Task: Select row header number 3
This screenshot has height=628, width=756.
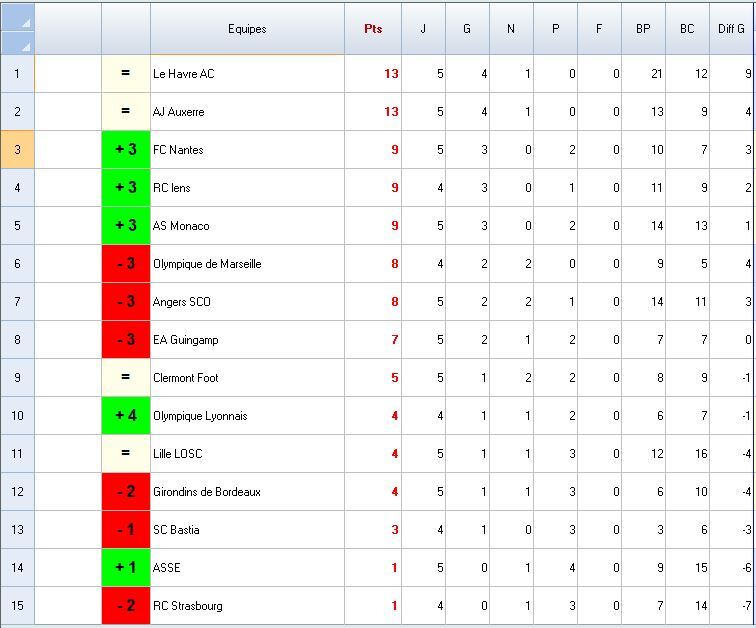Action: click(17, 149)
